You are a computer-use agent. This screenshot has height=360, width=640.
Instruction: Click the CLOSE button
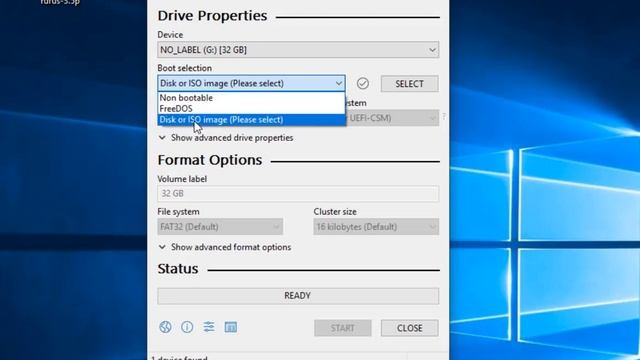[409, 328]
